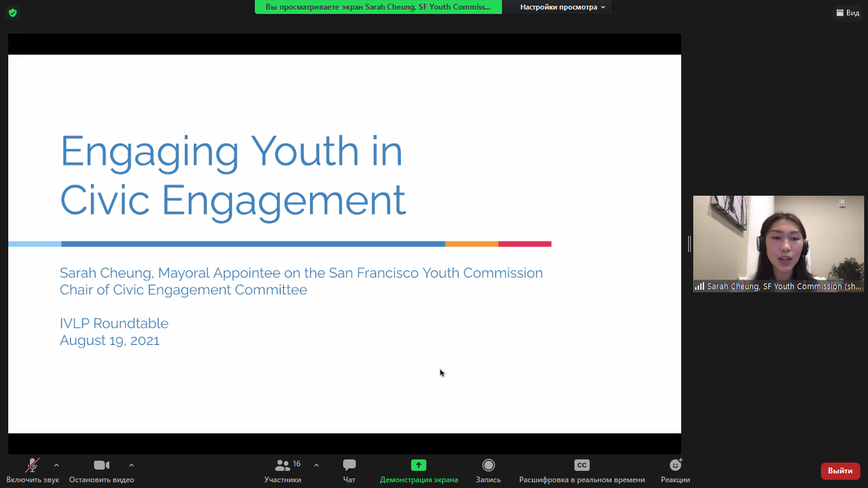Stop video with Остановить видео
This screenshot has width=868, height=488.
pyautogui.click(x=102, y=471)
